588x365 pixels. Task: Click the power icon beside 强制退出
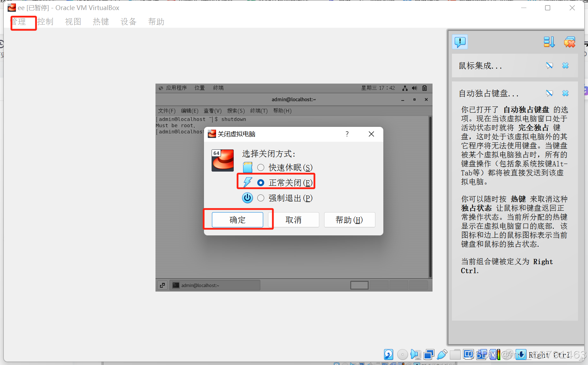(248, 198)
